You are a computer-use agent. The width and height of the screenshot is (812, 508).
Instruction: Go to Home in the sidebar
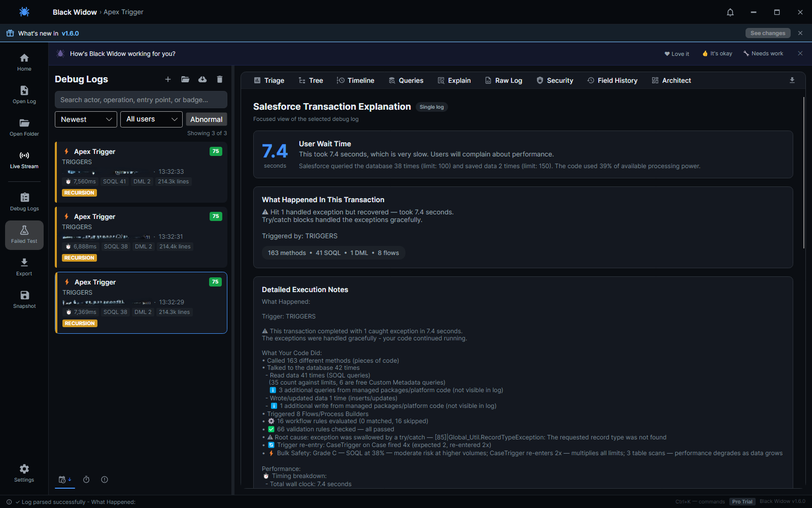(24, 62)
